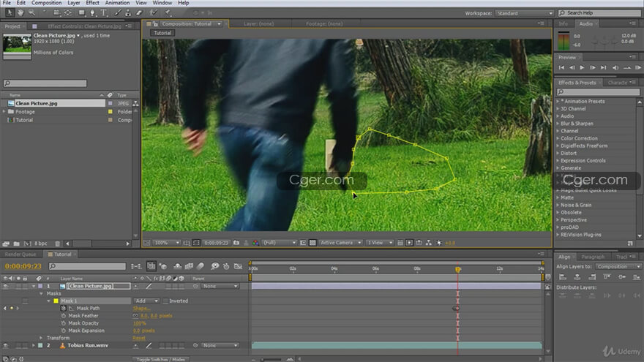Select the Hand tool in the toolbar
The image size is (644, 362).
coord(20,12)
